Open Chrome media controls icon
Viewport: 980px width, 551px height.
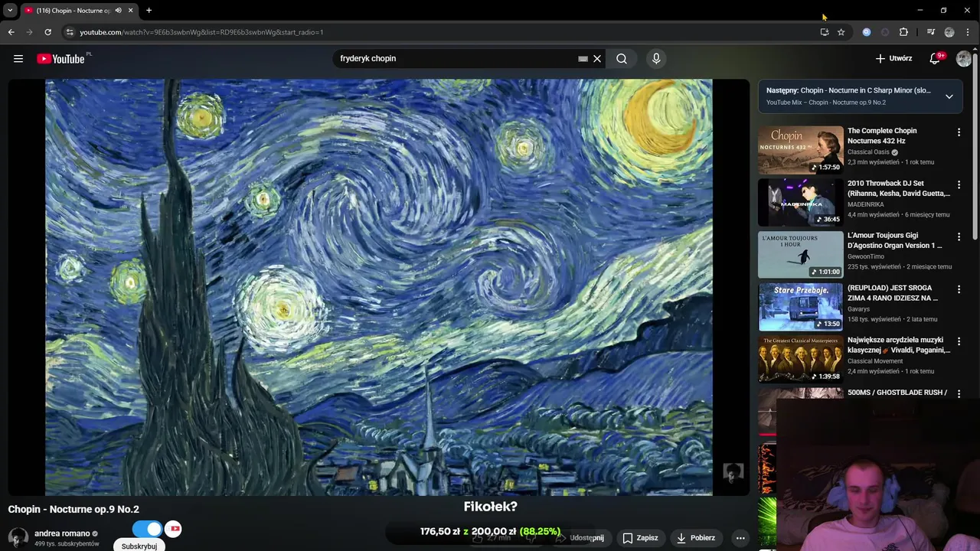[x=930, y=32]
